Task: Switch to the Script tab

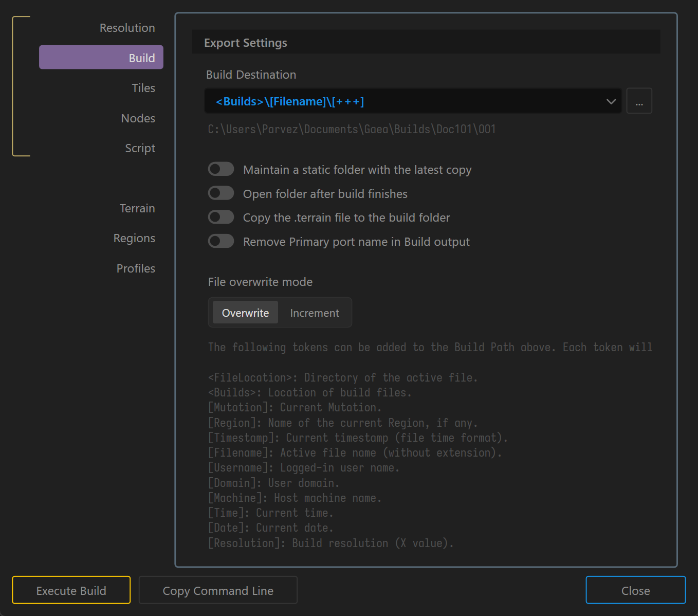Action: click(x=140, y=148)
